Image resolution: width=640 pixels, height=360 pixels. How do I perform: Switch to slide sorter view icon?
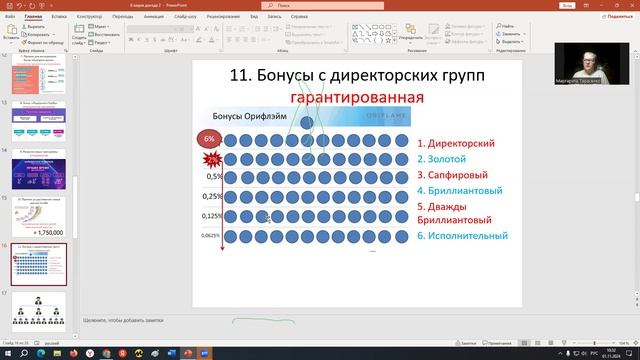pyautogui.click(x=538, y=343)
